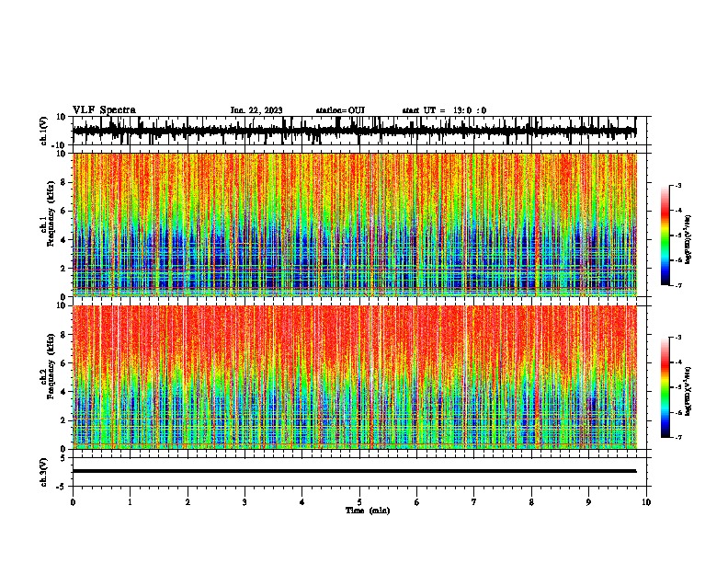Click the ch.1 color bar "log(PSD)" units label

688,239
